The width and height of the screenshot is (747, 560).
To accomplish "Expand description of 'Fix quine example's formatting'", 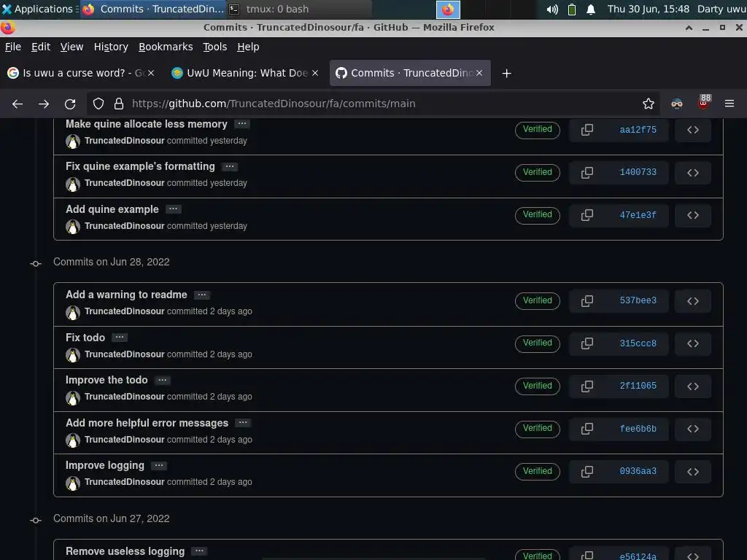I will 230,167.
